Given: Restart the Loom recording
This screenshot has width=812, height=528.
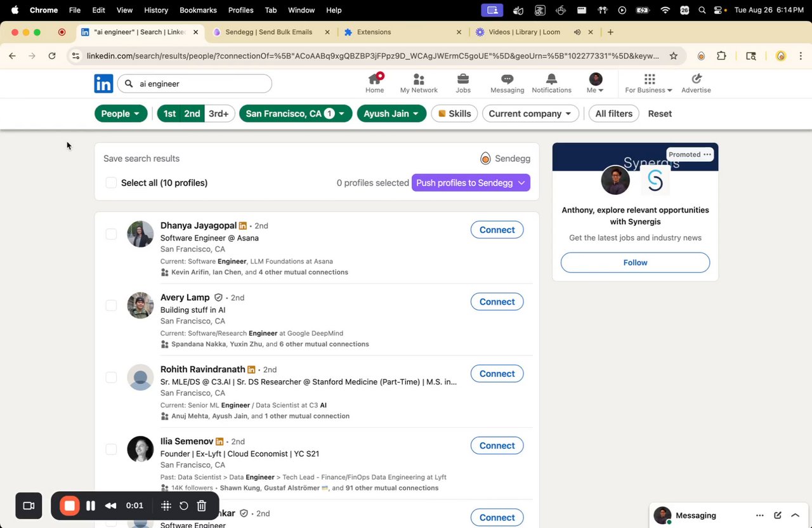Looking at the screenshot, I should click(x=183, y=506).
